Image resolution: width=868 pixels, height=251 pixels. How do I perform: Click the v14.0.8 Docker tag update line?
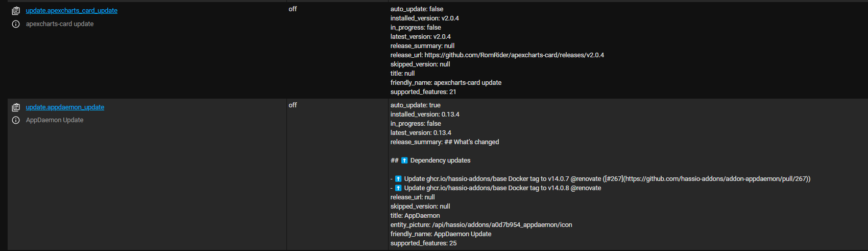coord(496,188)
